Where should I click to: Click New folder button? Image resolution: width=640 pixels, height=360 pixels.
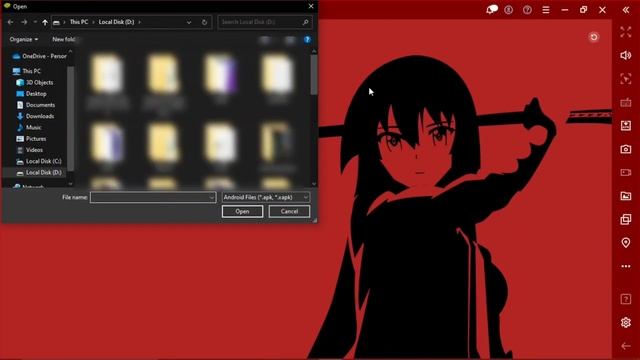click(64, 39)
